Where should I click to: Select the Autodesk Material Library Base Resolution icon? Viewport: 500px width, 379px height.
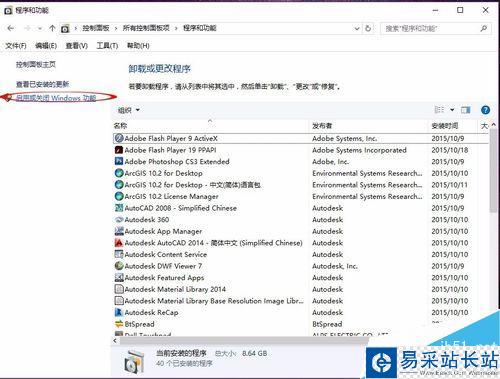tap(119, 300)
